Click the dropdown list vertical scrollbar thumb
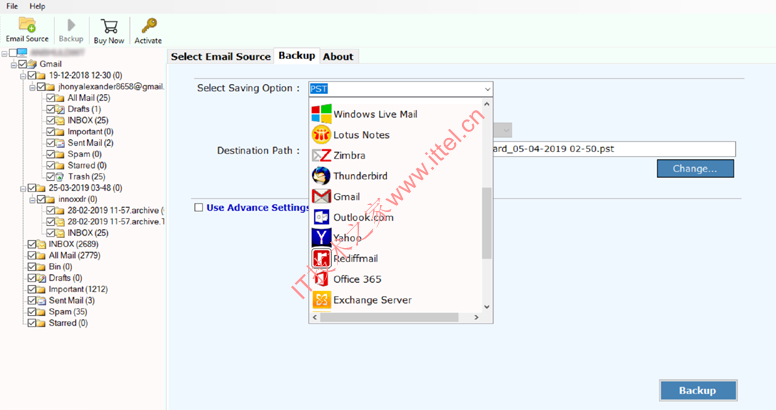776x410 pixels. coord(486,223)
